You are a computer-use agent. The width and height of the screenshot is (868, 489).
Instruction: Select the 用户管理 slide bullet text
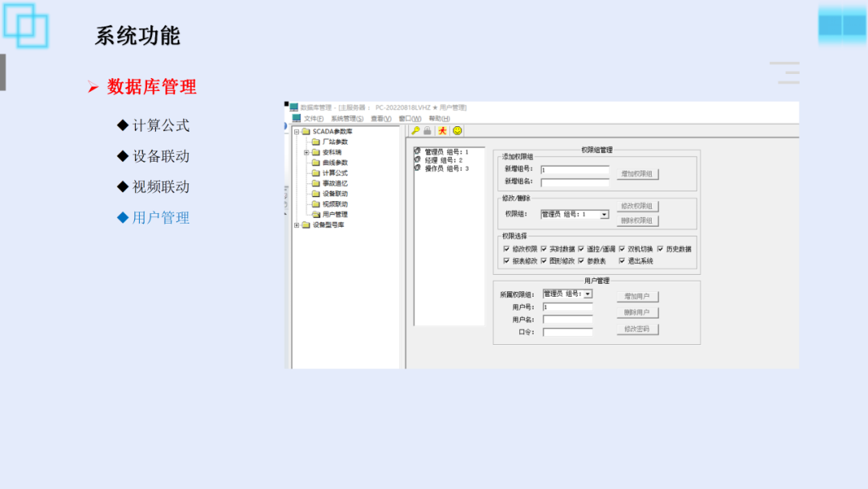161,218
